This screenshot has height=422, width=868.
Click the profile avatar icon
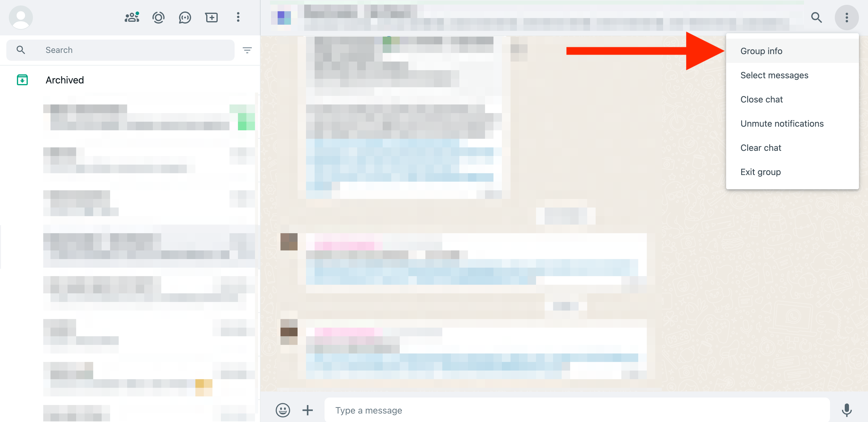pyautogui.click(x=21, y=17)
